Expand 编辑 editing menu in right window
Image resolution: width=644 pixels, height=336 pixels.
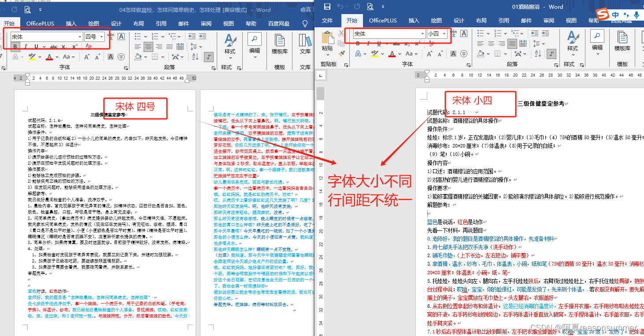coord(598,54)
